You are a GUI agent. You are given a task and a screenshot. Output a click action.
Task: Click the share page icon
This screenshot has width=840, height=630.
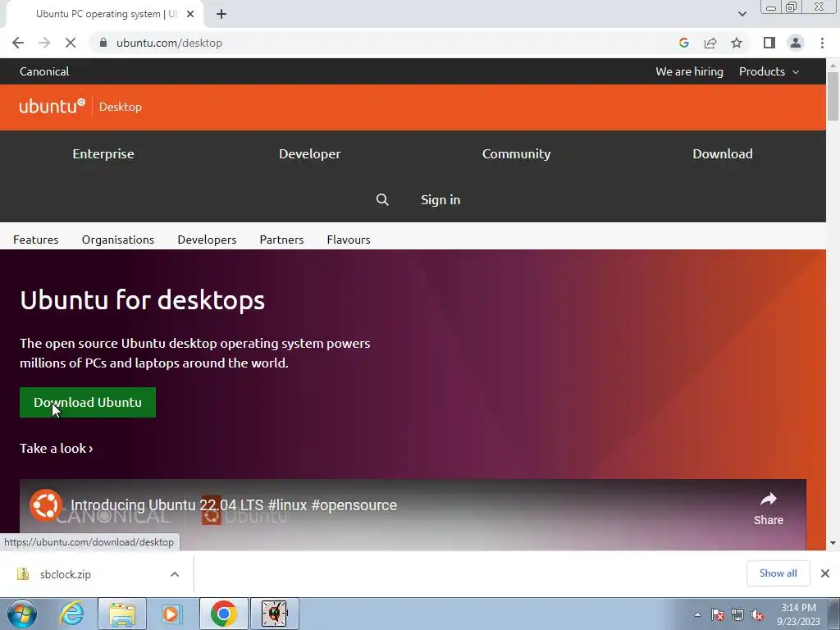(710, 43)
